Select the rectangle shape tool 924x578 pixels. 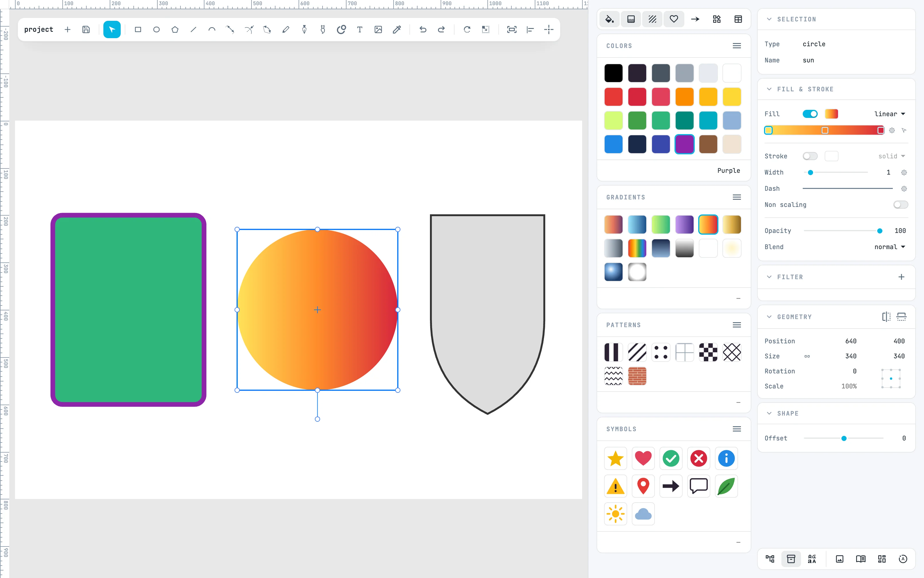(138, 29)
